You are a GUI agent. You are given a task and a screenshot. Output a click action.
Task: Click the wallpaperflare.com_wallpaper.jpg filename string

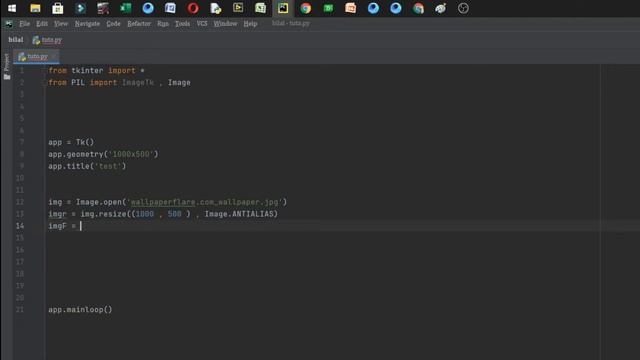pyautogui.click(x=205, y=202)
